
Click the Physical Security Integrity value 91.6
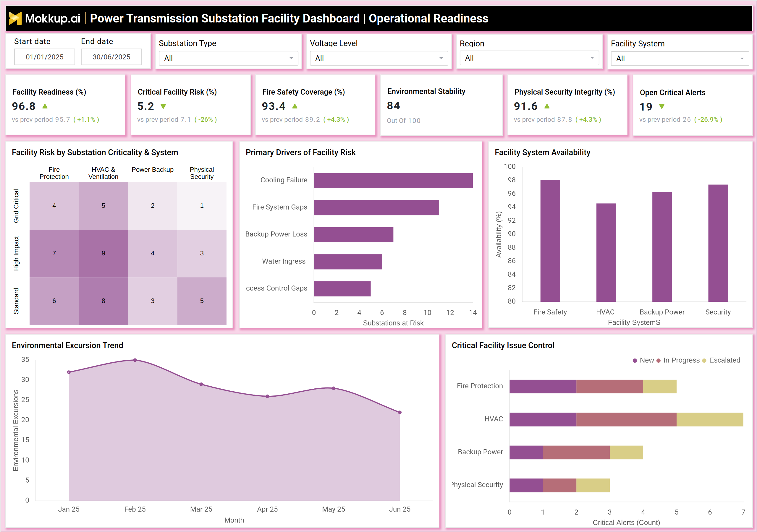(x=526, y=106)
